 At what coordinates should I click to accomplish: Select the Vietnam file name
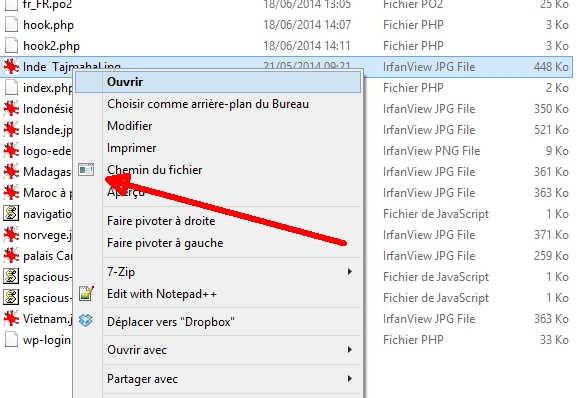[x=47, y=319]
